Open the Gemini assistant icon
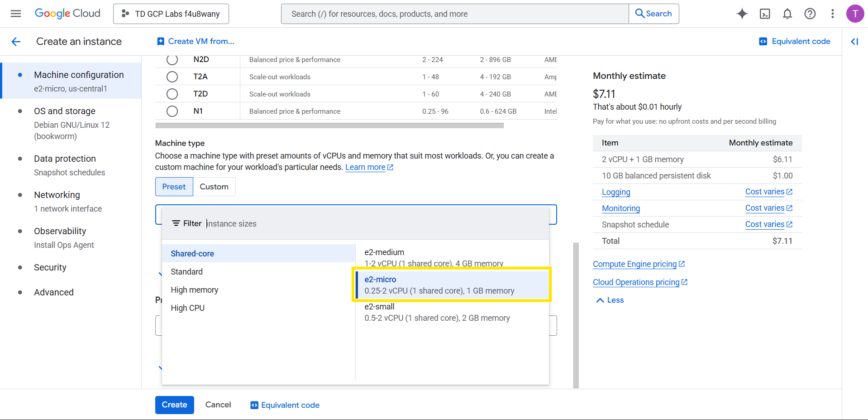Viewport: 868px width, 420px height. click(742, 14)
